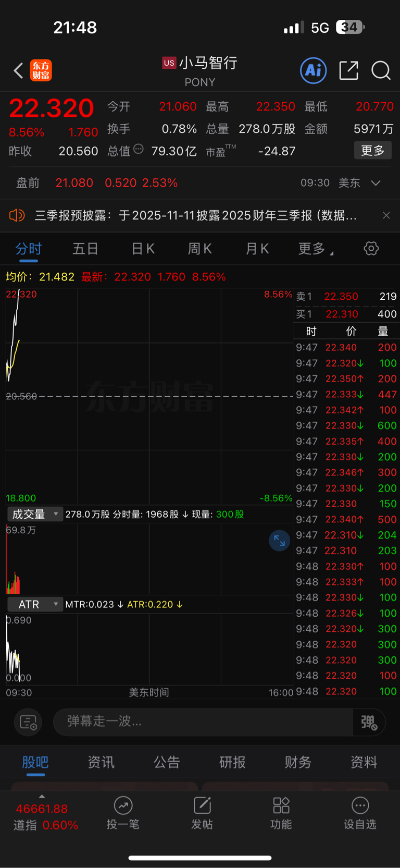This screenshot has height=868, width=400.
Task: Select the 股吧 tab
Action: [35, 762]
